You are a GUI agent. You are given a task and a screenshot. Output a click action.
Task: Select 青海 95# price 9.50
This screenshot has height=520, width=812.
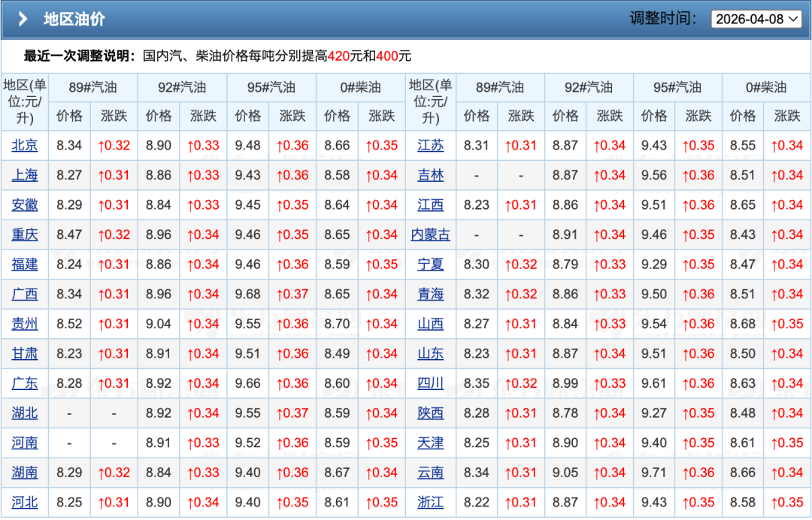[x=653, y=294]
